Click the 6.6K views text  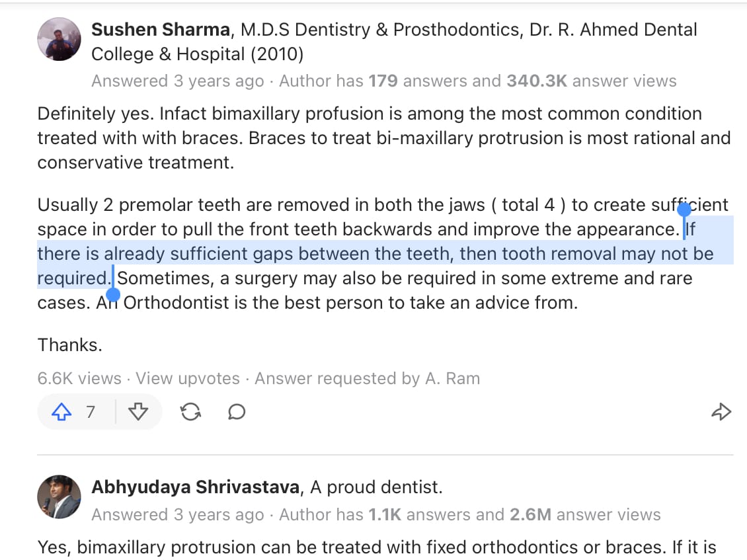pos(79,379)
